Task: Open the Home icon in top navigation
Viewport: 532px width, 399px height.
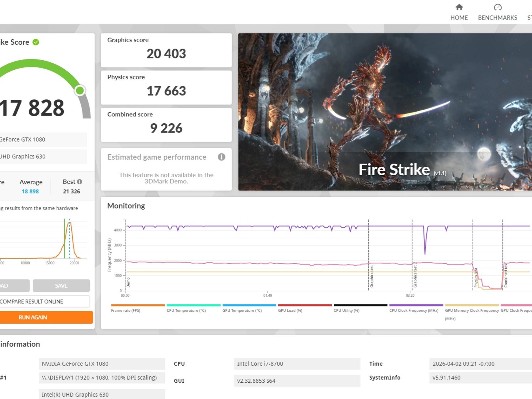Action: 459,7
